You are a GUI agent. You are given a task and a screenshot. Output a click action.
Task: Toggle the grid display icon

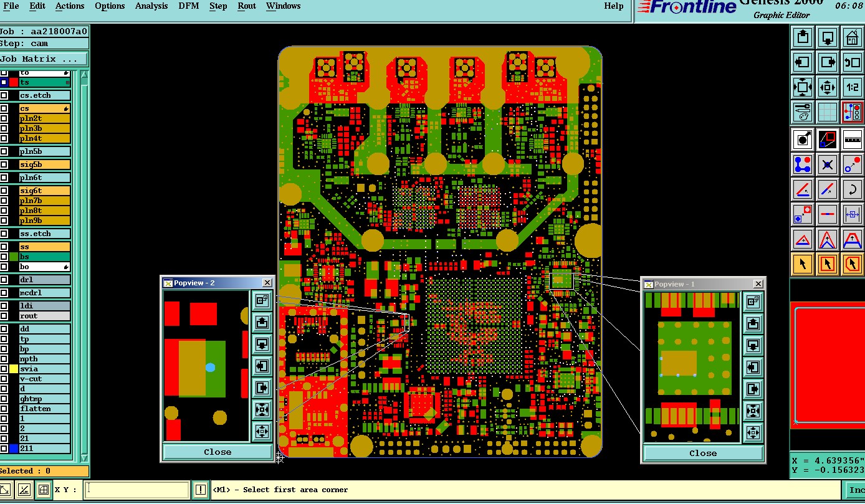tap(827, 112)
